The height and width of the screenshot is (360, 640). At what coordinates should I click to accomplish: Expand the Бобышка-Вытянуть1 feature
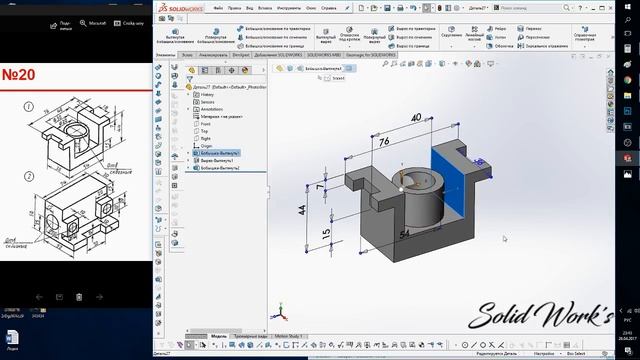(188, 153)
